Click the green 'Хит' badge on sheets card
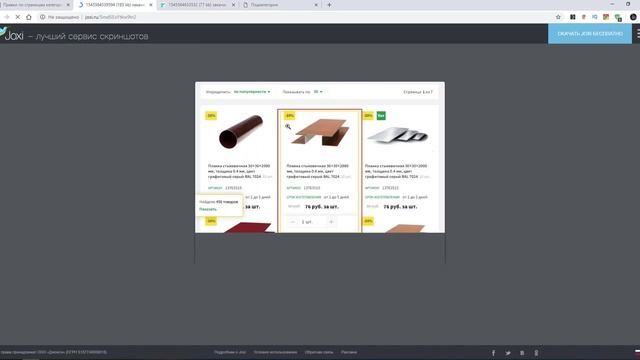640x360 pixels. 381,116
